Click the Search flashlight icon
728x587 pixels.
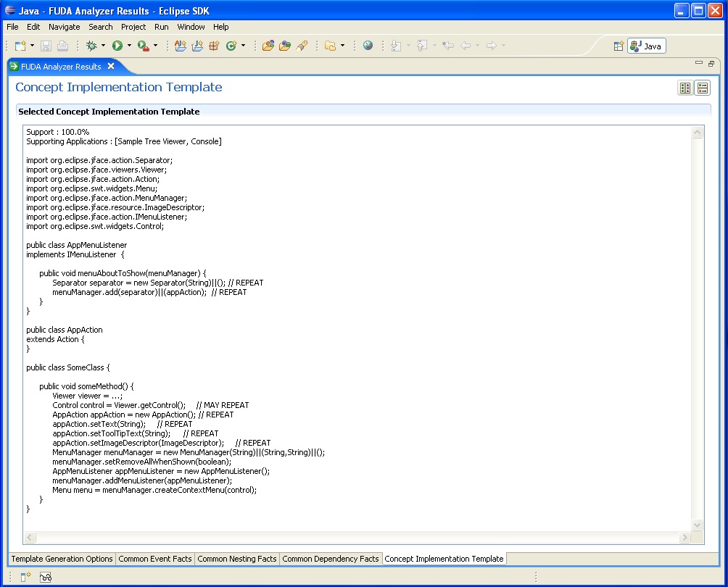click(302, 46)
